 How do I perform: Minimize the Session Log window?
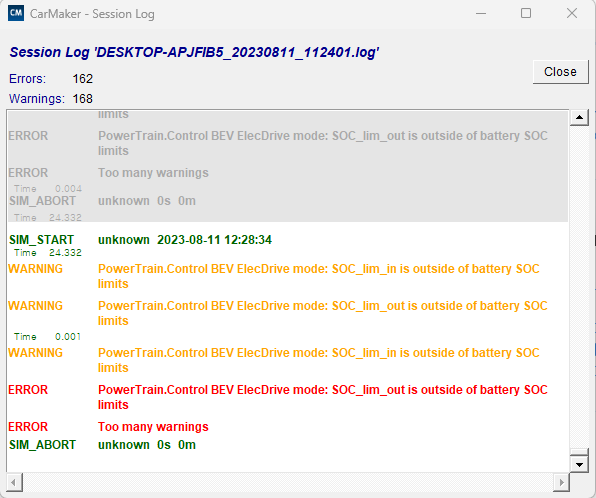pos(481,14)
